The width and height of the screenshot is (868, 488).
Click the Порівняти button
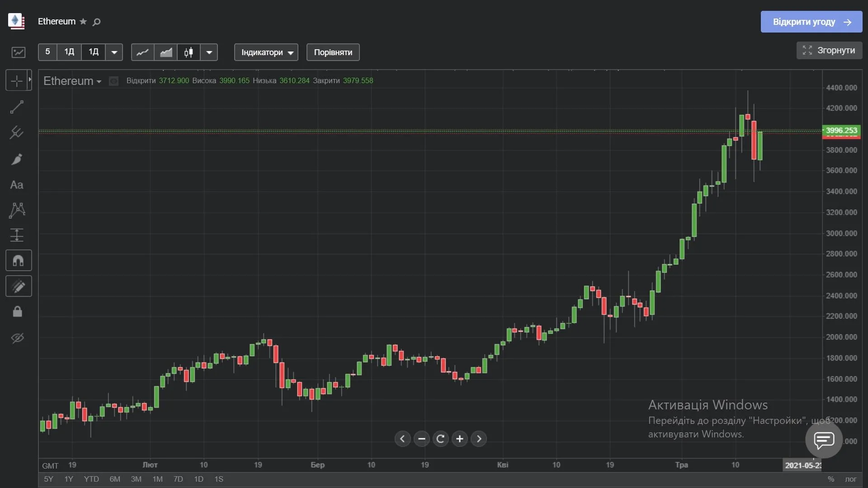tap(332, 52)
